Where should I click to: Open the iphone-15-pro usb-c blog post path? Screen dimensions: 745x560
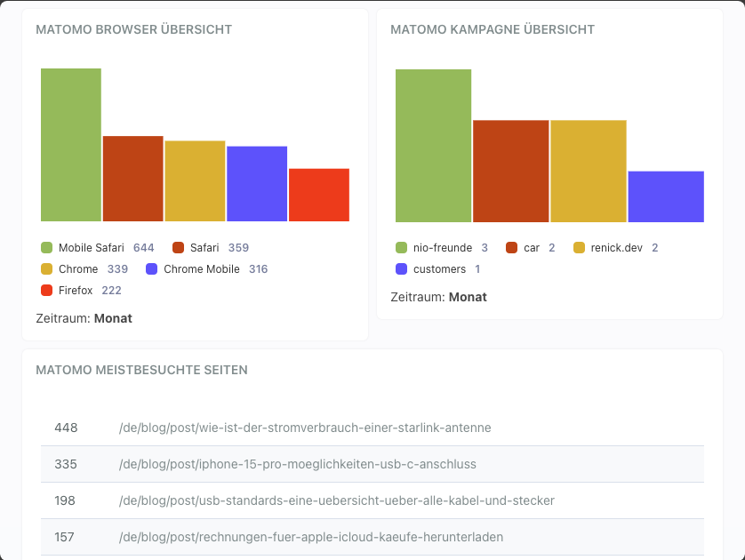click(x=298, y=464)
